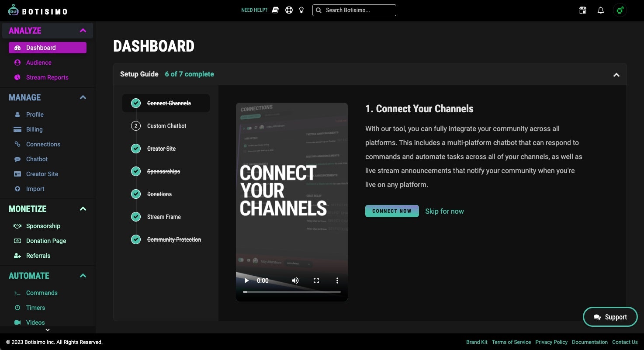Select the Custom Chatbot setup step

(166, 126)
